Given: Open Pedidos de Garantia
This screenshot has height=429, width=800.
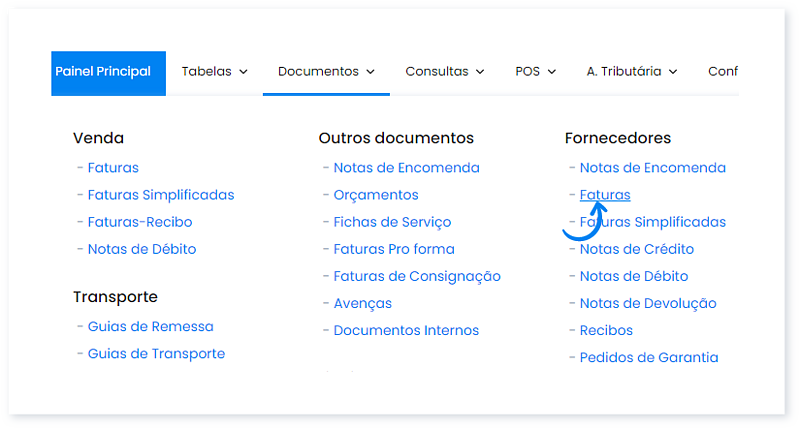Looking at the screenshot, I should coord(648,357).
